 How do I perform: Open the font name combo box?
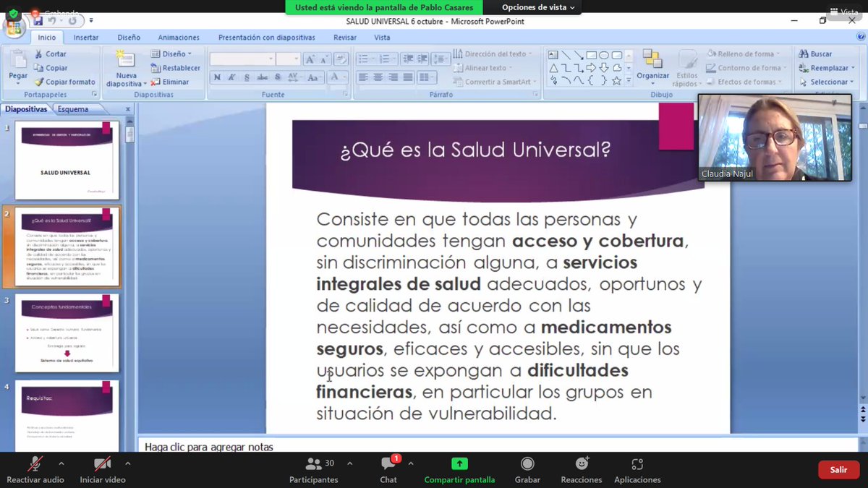(x=242, y=59)
